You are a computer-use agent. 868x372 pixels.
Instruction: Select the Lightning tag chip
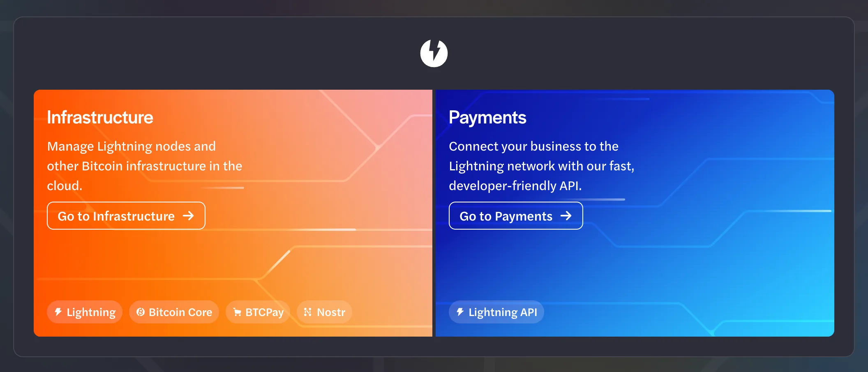click(x=85, y=312)
